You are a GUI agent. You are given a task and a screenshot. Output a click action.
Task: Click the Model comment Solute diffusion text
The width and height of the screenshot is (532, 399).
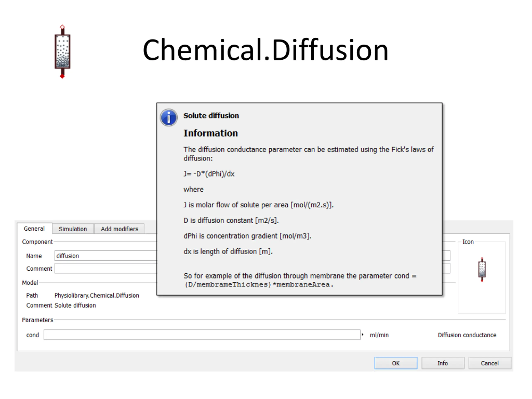75,305
